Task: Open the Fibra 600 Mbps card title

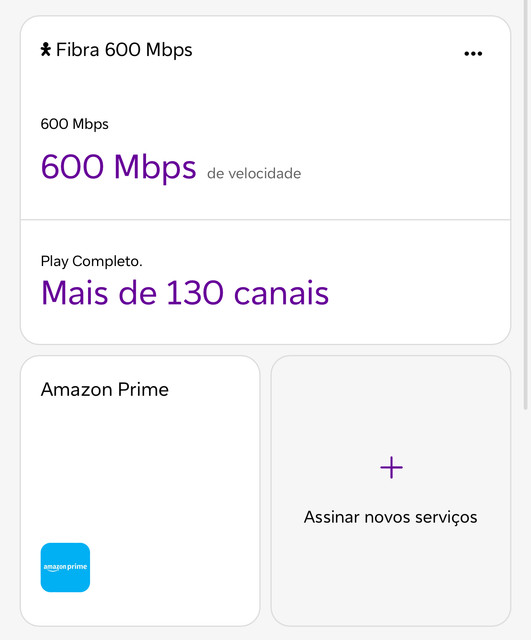Action: (x=124, y=50)
